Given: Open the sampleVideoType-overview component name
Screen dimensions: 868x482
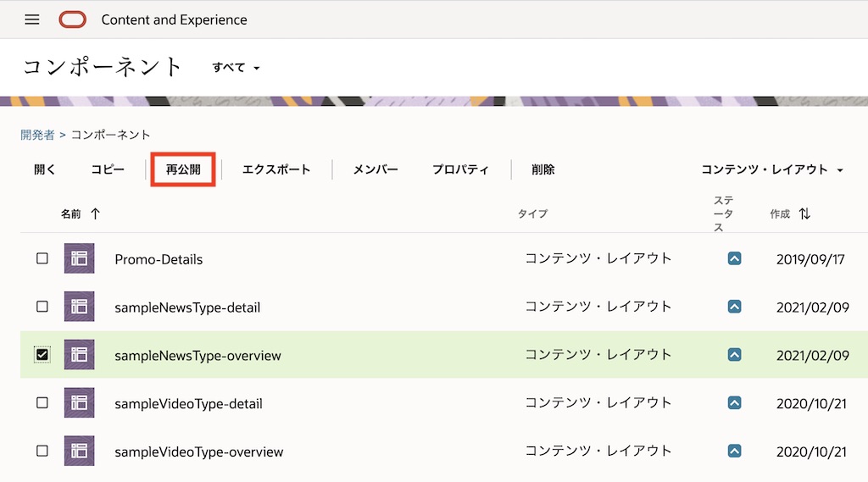Looking at the screenshot, I should [x=198, y=452].
